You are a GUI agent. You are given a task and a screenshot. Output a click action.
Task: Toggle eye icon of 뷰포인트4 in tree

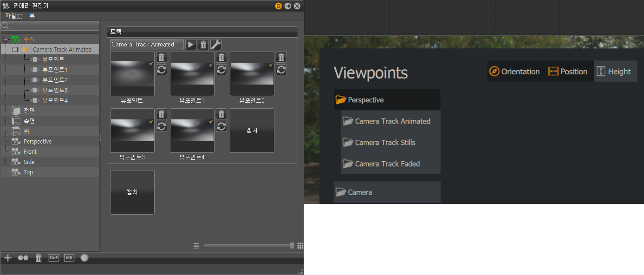tap(35, 100)
